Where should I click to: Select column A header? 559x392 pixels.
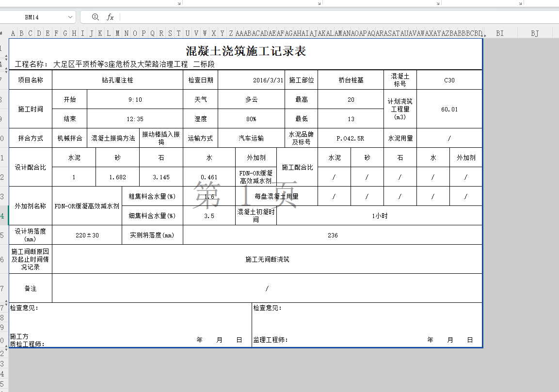(x=13, y=33)
